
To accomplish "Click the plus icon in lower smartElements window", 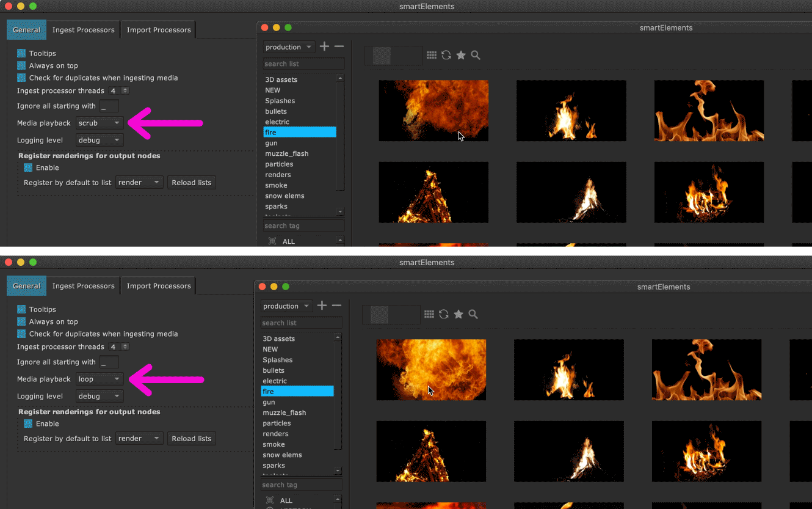I will pos(322,306).
